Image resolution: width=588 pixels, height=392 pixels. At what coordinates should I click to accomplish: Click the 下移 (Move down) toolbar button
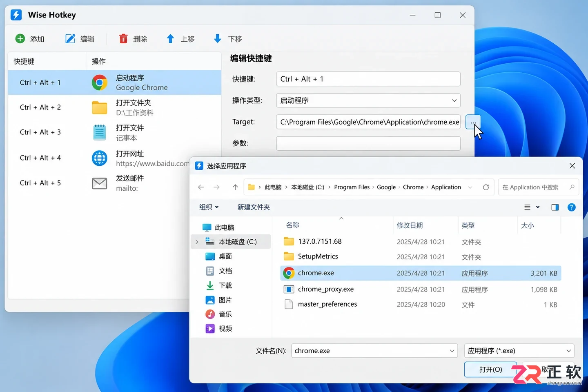pos(227,39)
